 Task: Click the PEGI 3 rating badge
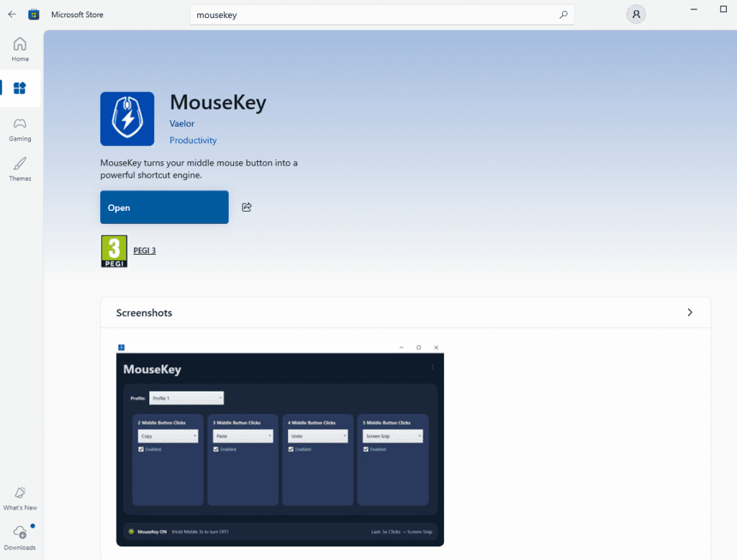114,251
